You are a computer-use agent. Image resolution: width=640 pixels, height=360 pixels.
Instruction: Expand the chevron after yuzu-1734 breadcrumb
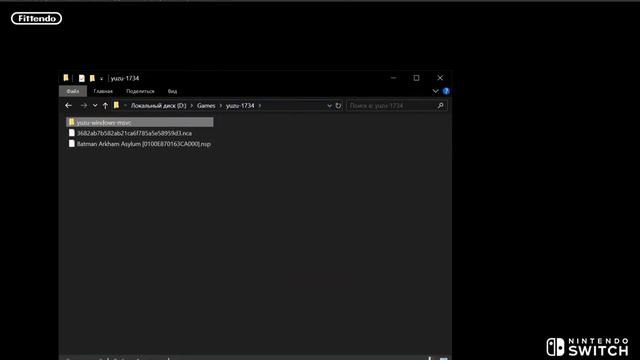click(x=260, y=106)
